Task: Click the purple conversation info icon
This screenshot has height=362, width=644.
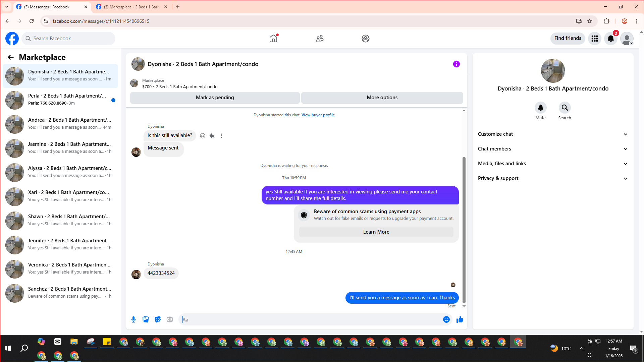Action: (456, 64)
